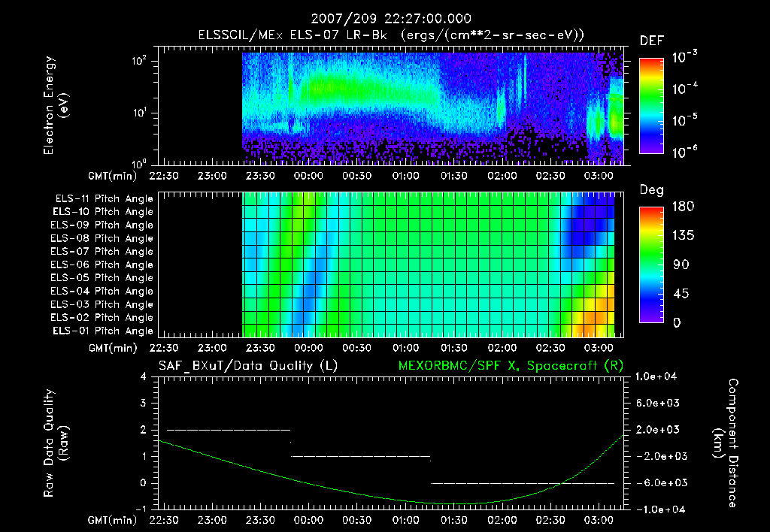
Task: Click the 02:30 tick under the bottom plot
Action: [550, 520]
